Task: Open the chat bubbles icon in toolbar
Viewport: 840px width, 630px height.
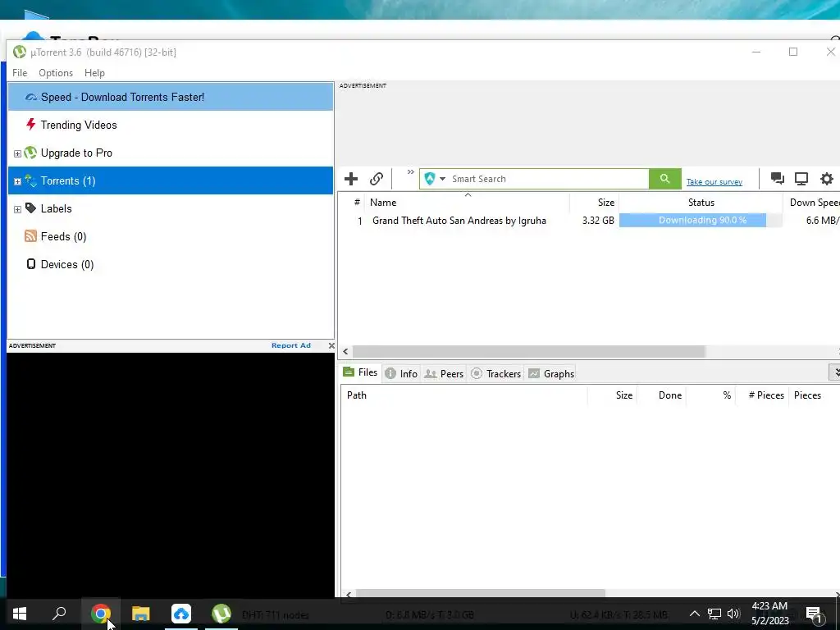Action: (x=778, y=178)
